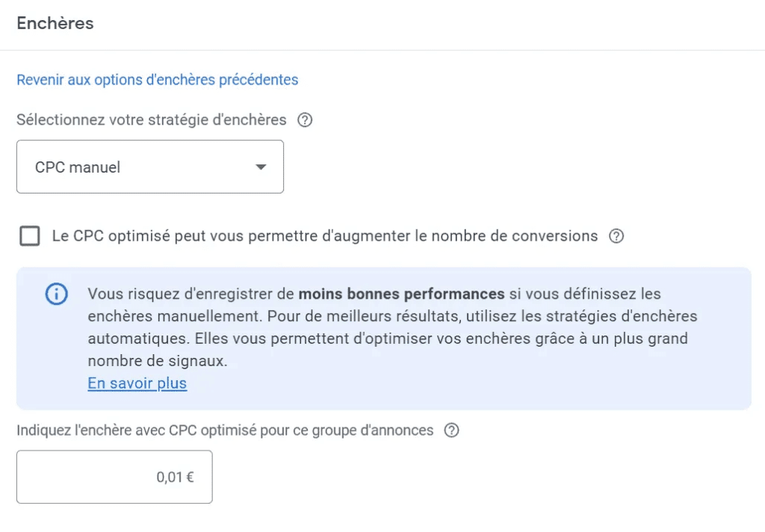Screen dimensions: 765x532
Task: Click the blue manual bidding warning box
Action: pos(384,338)
